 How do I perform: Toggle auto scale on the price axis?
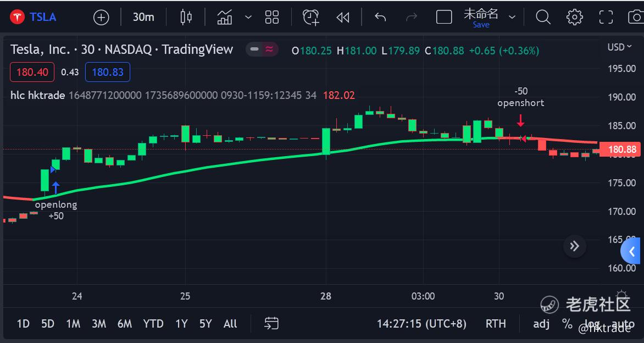623,324
